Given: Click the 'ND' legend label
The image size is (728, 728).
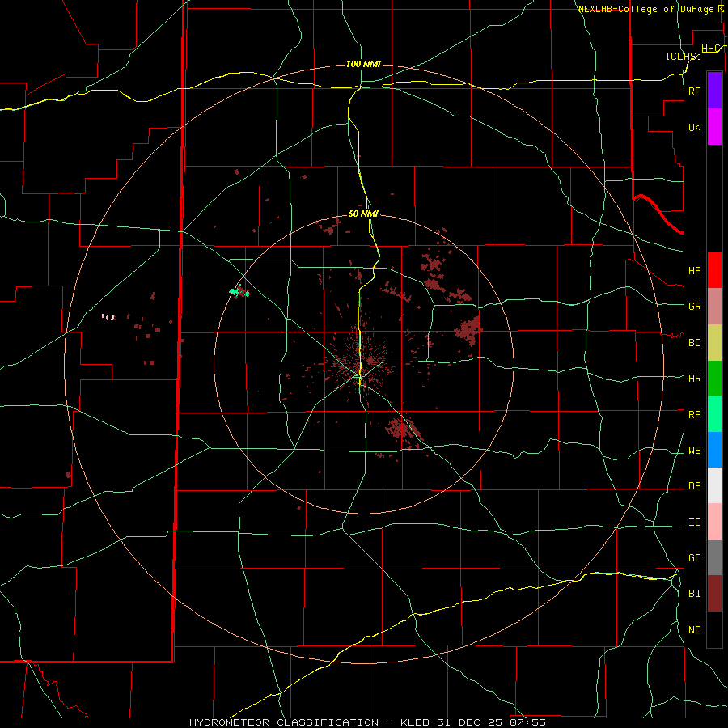Looking at the screenshot, I should coord(695,630).
